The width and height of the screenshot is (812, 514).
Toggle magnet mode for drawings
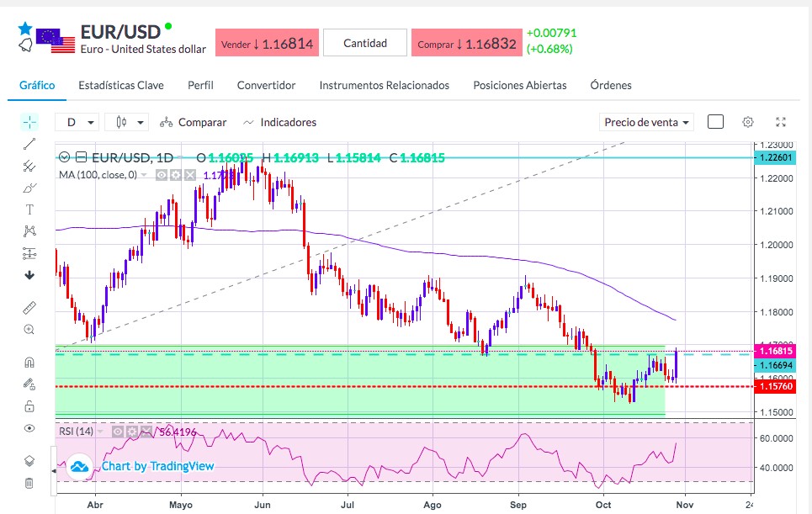pyautogui.click(x=29, y=363)
